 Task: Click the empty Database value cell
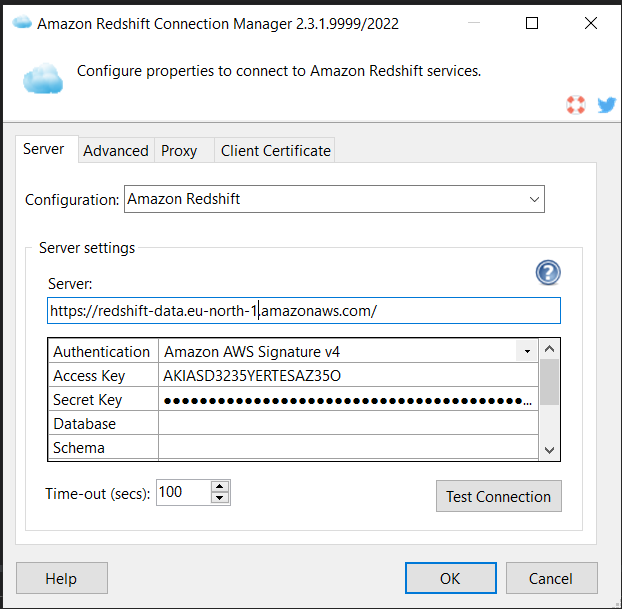tap(348, 423)
